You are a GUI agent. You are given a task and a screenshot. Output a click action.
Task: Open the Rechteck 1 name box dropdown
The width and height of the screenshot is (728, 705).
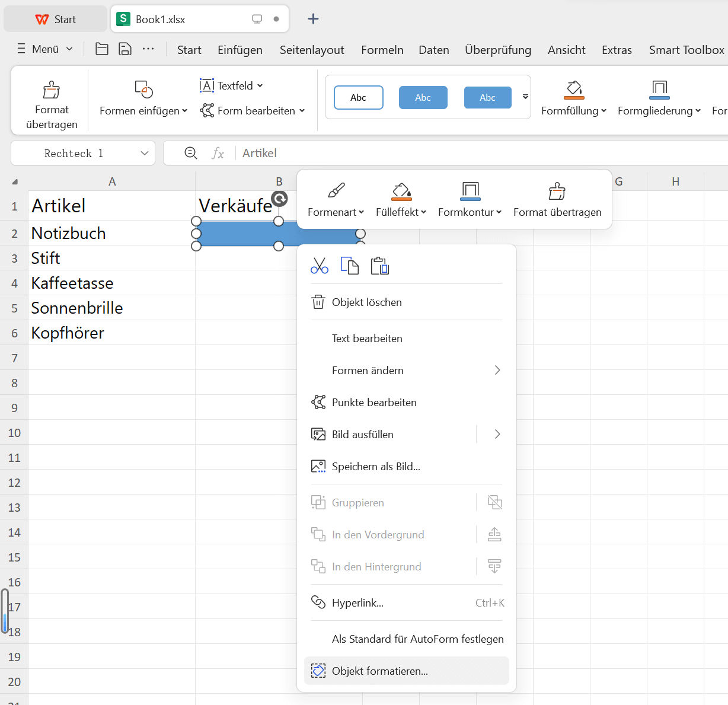click(x=144, y=153)
